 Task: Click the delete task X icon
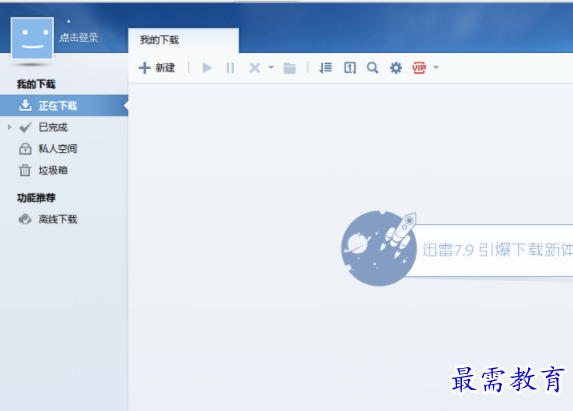[x=254, y=68]
